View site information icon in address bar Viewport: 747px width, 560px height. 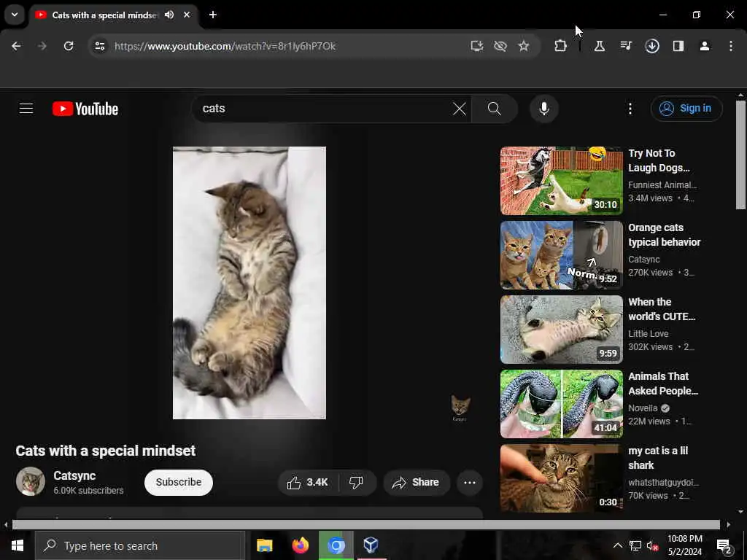99,46
